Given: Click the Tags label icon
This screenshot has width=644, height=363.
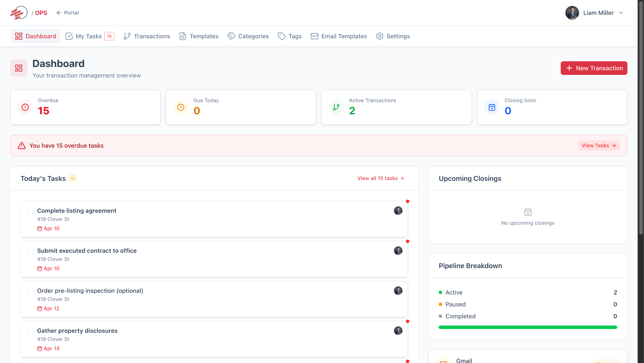Looking at the screenshot, I should (282, 36).
